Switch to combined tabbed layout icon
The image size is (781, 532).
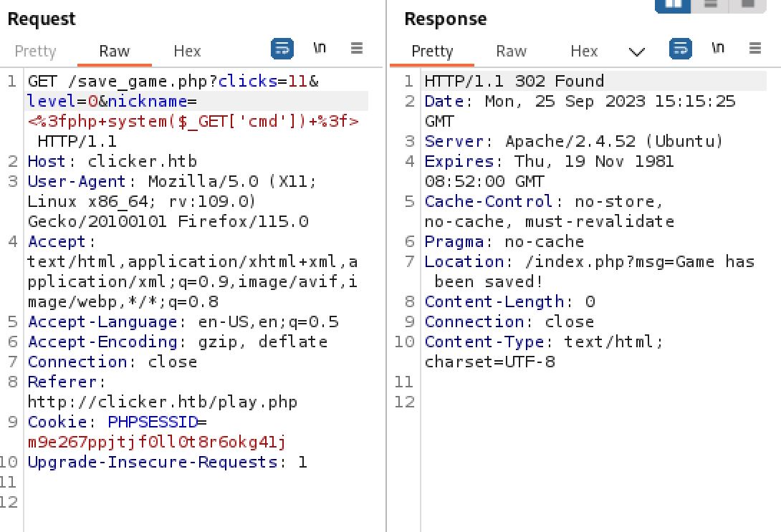(x=747, y=4)
